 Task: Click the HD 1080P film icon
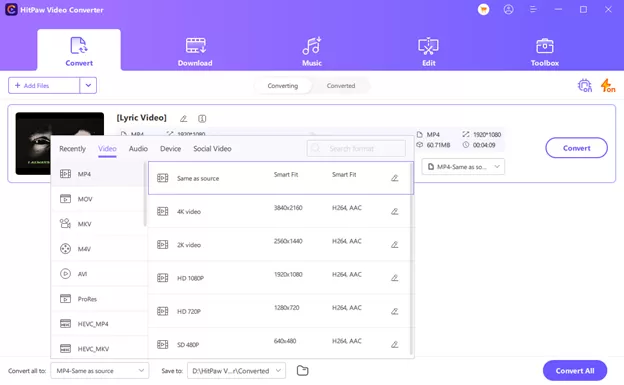click(x=162, y=278)
